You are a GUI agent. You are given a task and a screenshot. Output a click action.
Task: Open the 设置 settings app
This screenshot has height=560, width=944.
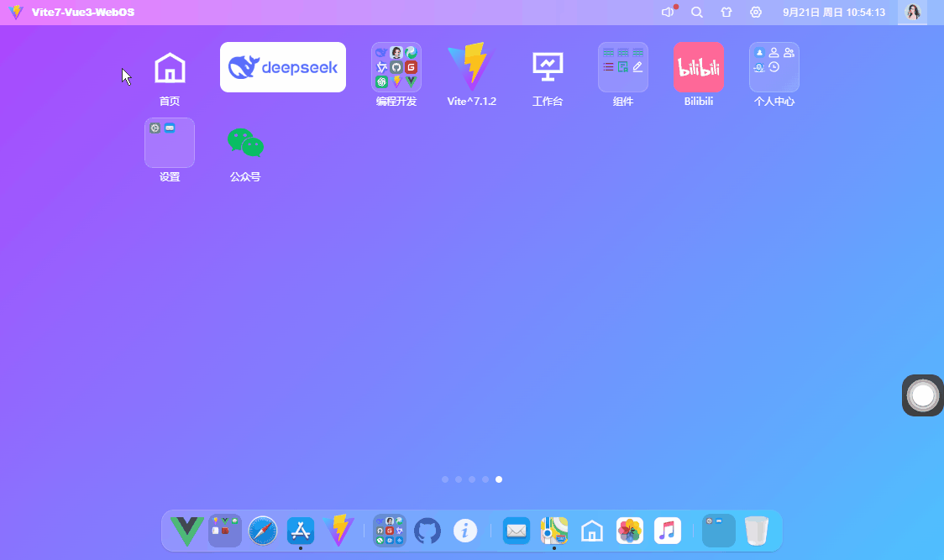(169, 143)
